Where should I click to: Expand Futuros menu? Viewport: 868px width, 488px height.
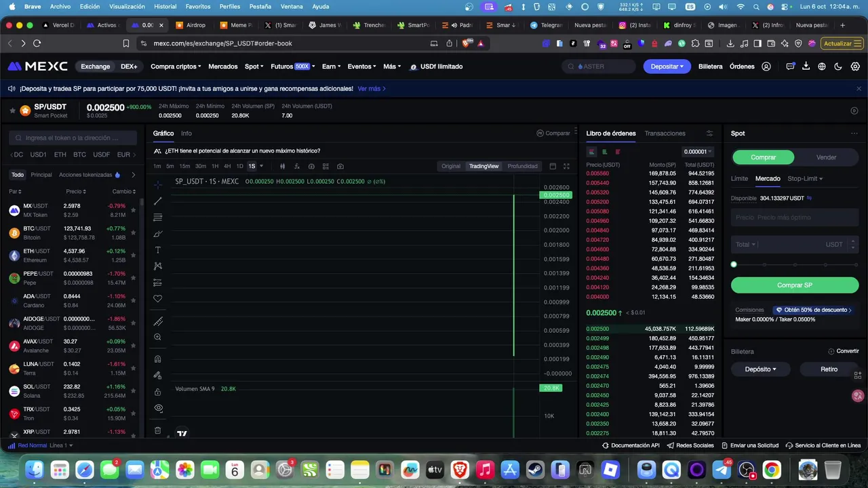tap(292, 66)
